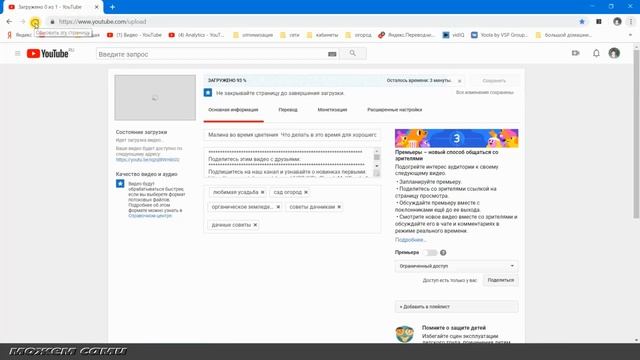Cancel upload with the progress bar X
The image size is (640, 360).
coord(460,81)
